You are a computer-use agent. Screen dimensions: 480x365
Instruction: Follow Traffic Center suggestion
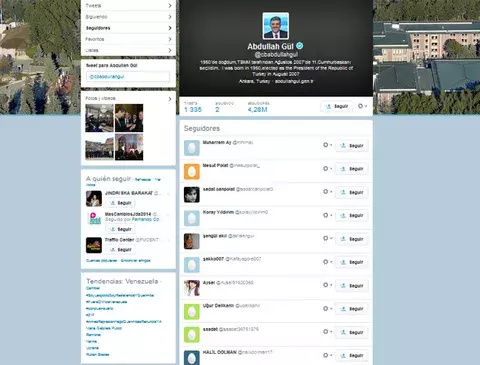(121, 250)
